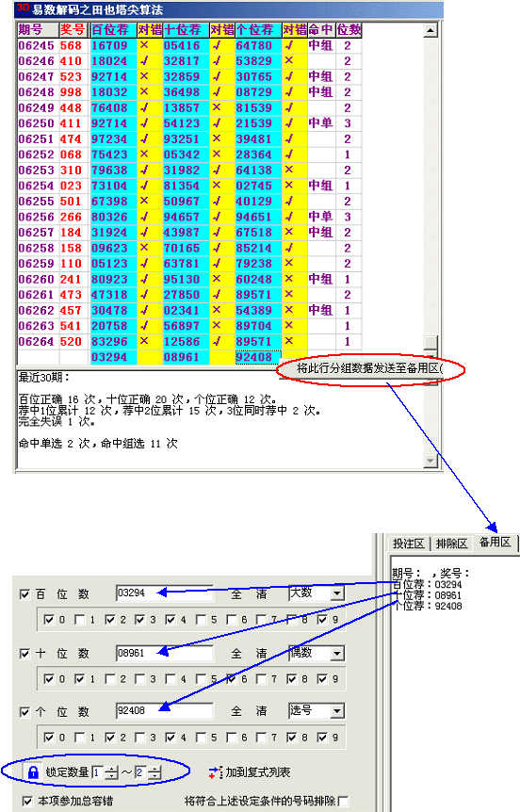Switch to the 排除区 tab

(451, 544)
